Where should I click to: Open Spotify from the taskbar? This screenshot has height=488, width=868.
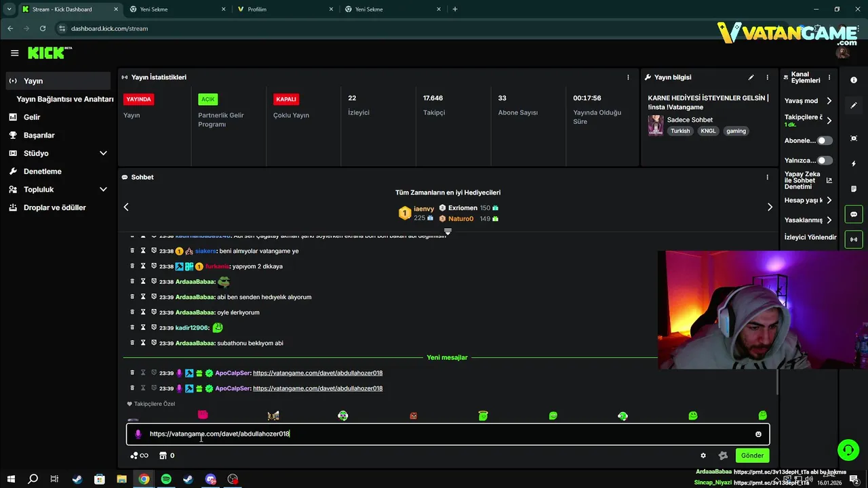point(166,479)
